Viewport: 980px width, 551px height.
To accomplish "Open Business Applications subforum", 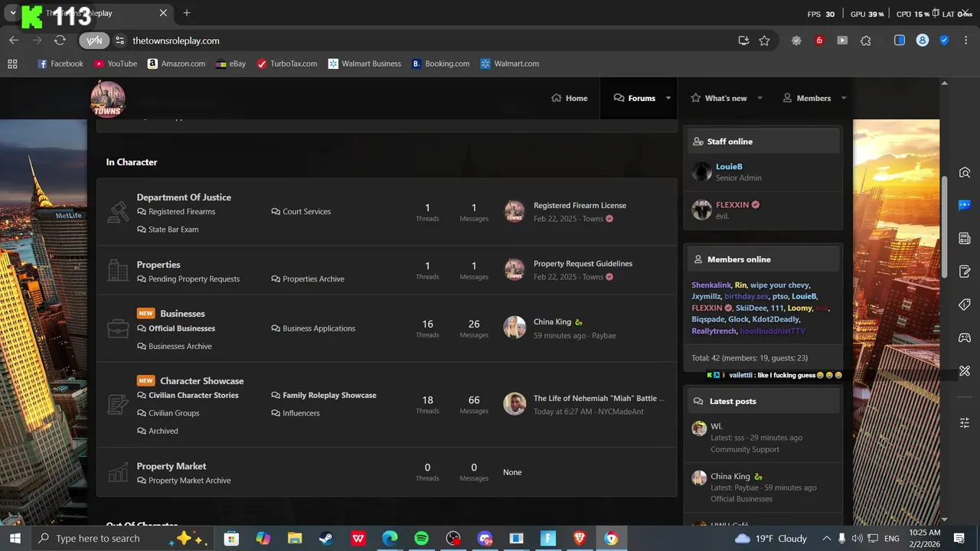I will click(318, 328).
